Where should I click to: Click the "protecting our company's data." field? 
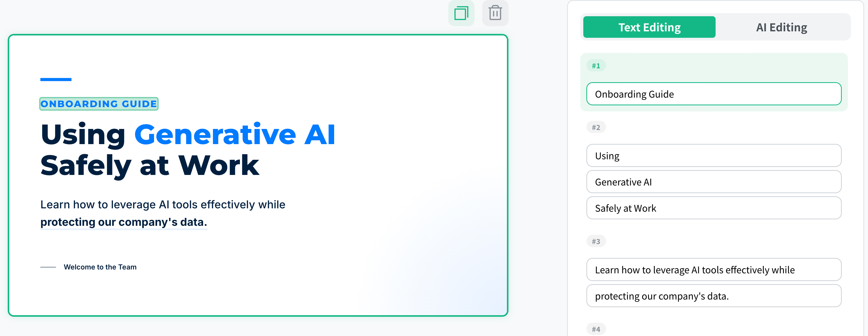coord(714,296)
